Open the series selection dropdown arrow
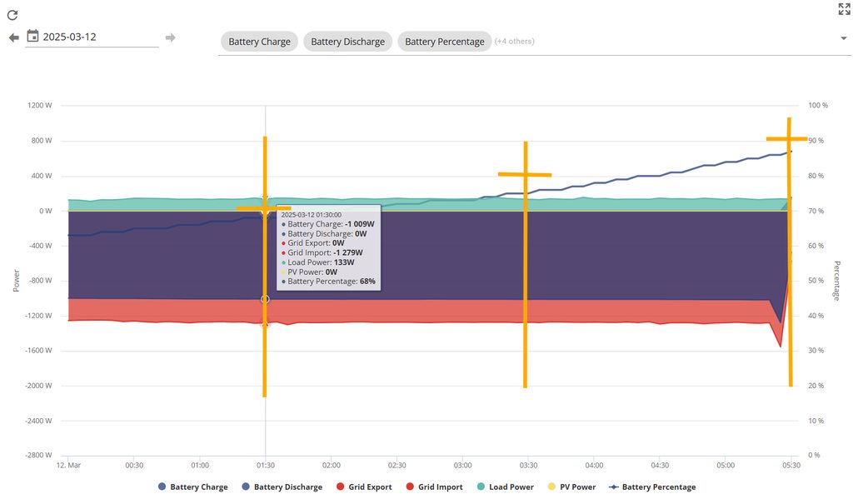Image resolution: width=853 pixels, height=504 pixels. point(844,38)
